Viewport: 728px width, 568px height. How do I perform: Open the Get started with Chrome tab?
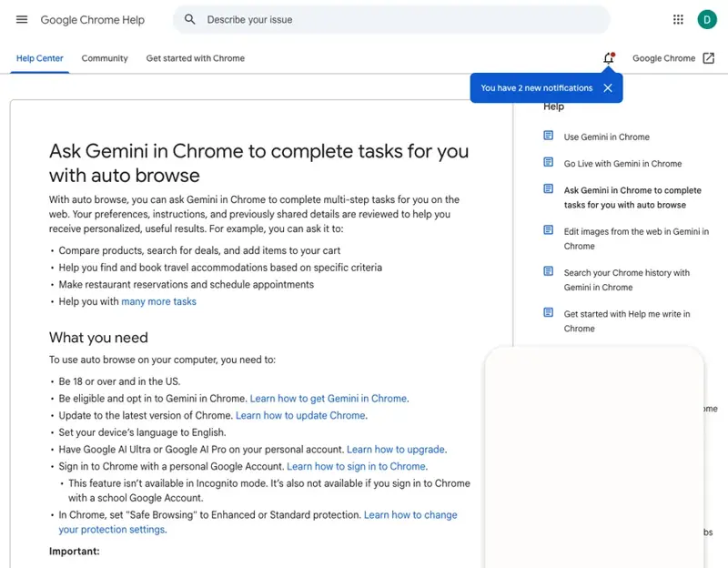click(x=196, y=58)
